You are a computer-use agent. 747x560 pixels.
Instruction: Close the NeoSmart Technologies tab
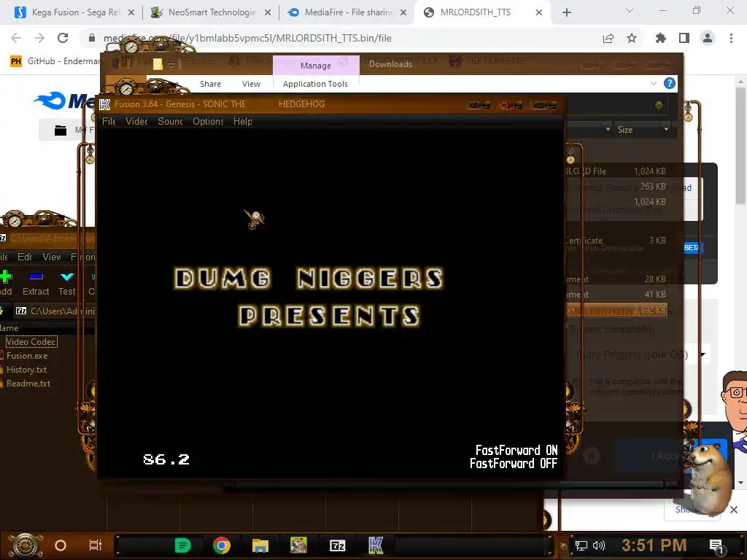click(268, 12)
